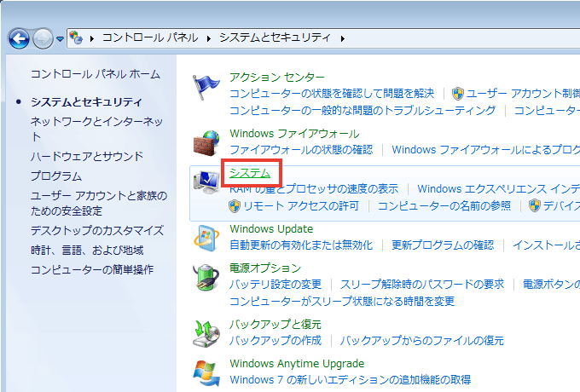
Task: Open the recent pages dropdown arrow
Action: (x=60, y=38)
